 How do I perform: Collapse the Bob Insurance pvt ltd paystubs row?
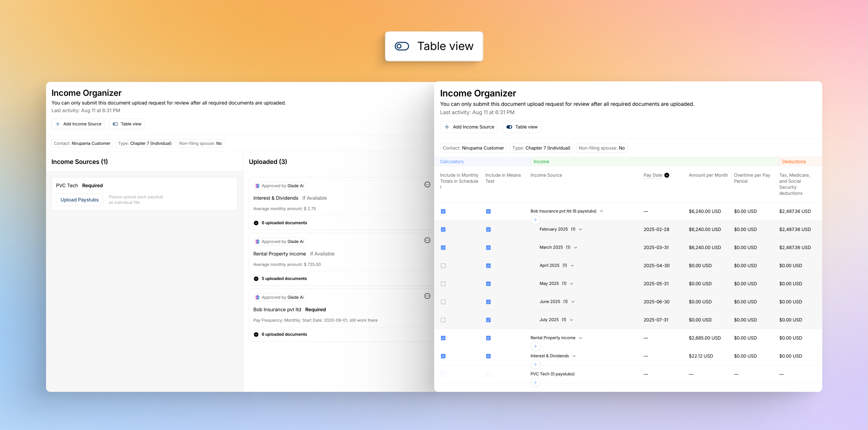(x=601, y=211)
